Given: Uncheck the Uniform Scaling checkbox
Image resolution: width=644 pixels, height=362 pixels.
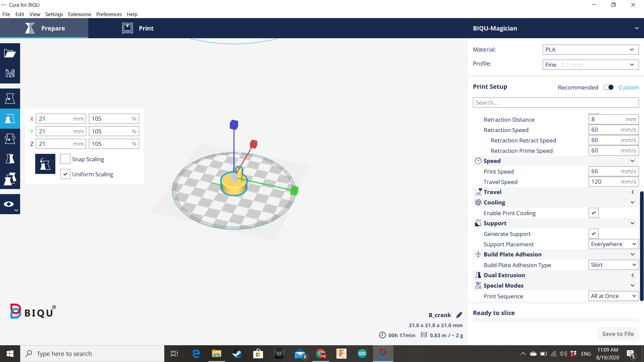Looking at the screenshot, I should click(65, 174).
